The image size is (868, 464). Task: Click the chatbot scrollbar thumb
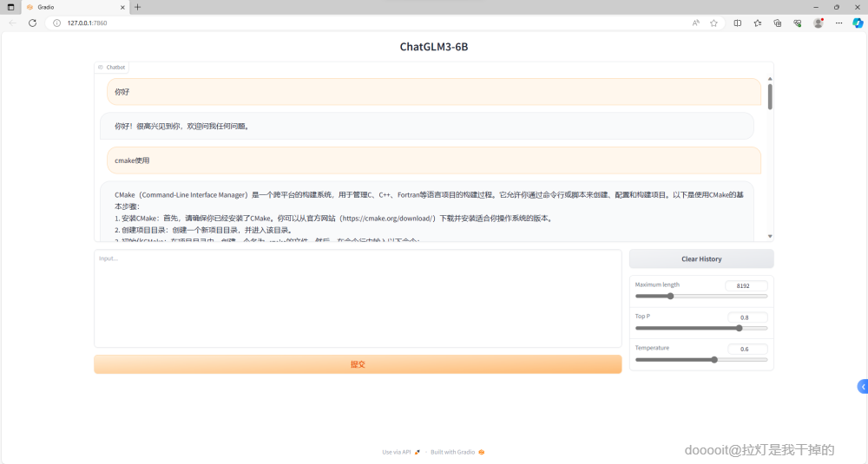(770, 97)
